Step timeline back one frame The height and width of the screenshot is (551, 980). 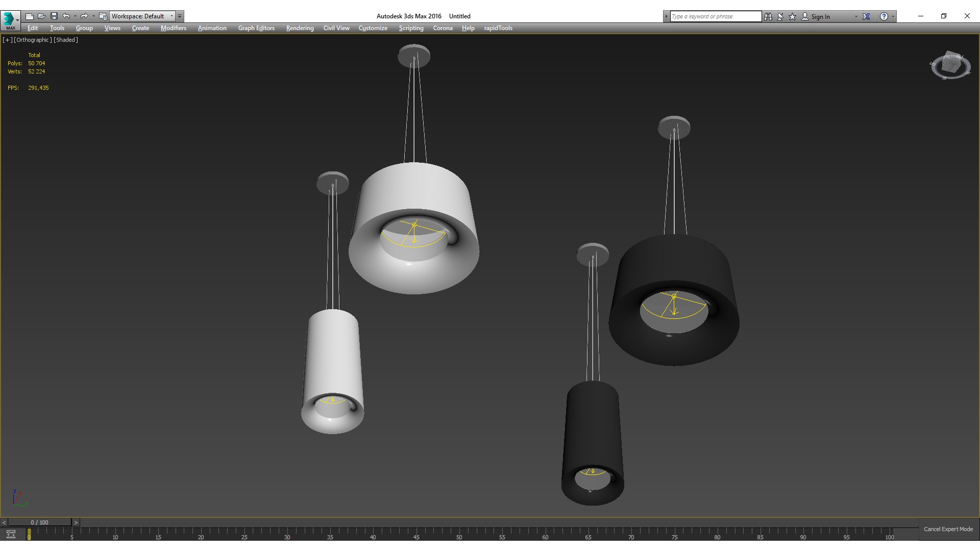click(x=4, y=522)
